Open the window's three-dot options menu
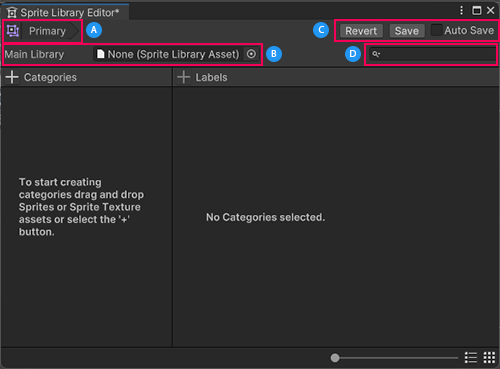Screen dimensions: 500x369 coord(461,10)
